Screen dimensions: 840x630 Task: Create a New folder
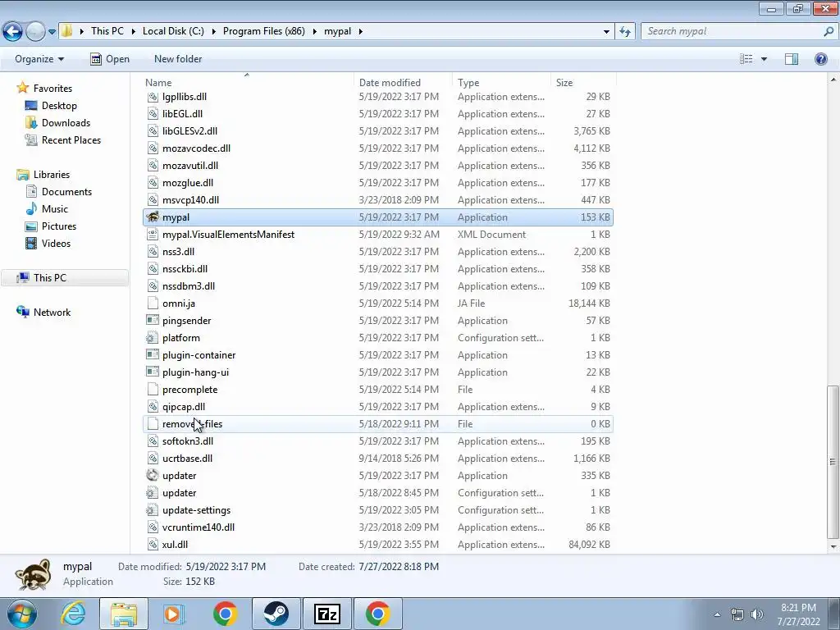[178, 59]
